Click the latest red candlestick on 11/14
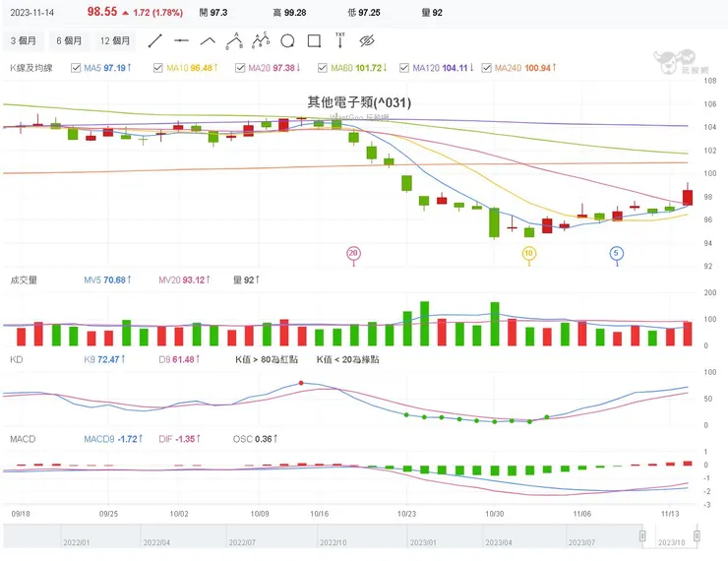Screen dimensions: 728x561 point(688,197)
